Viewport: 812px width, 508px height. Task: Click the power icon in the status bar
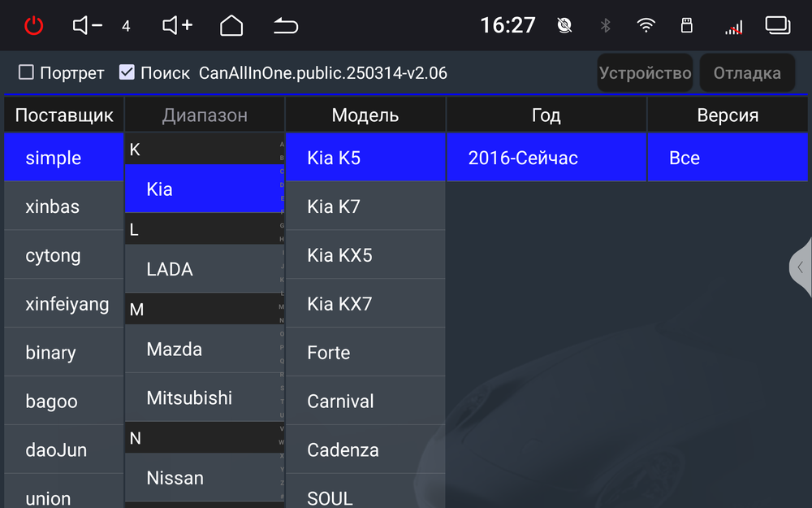coord(33,25)
